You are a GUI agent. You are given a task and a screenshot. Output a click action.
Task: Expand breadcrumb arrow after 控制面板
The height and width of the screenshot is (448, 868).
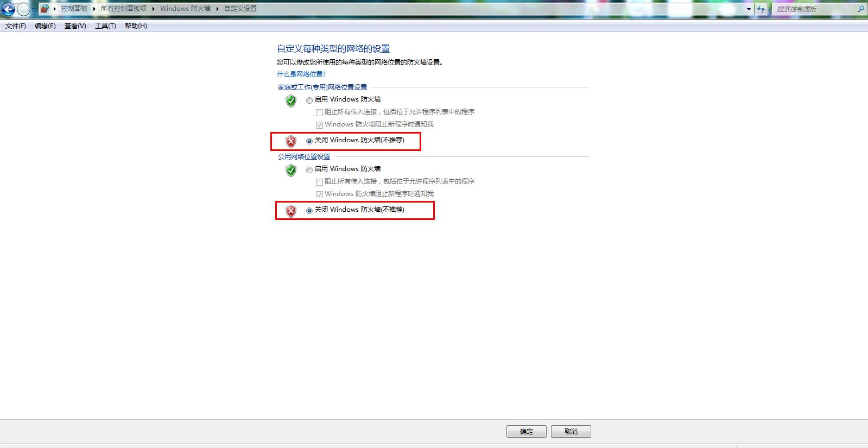[94, 9]
